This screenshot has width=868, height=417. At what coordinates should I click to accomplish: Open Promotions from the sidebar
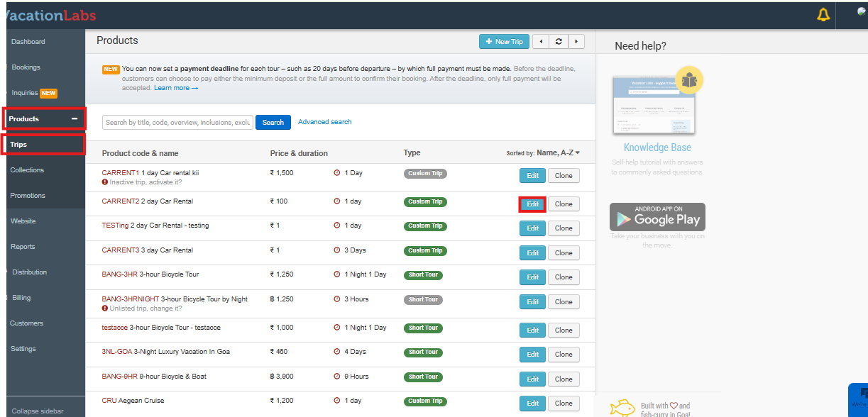click(x=28, y=196)
